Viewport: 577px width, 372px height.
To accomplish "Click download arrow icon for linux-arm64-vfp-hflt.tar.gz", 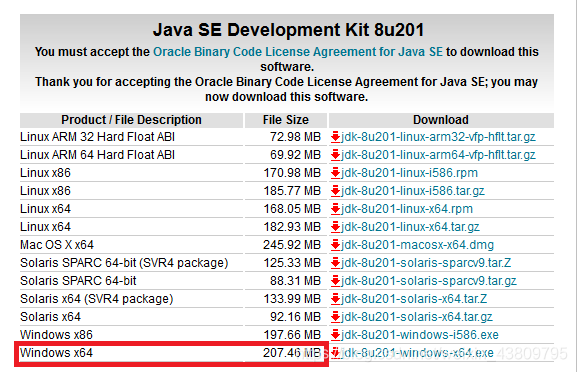I will click(x=335, y=155).
